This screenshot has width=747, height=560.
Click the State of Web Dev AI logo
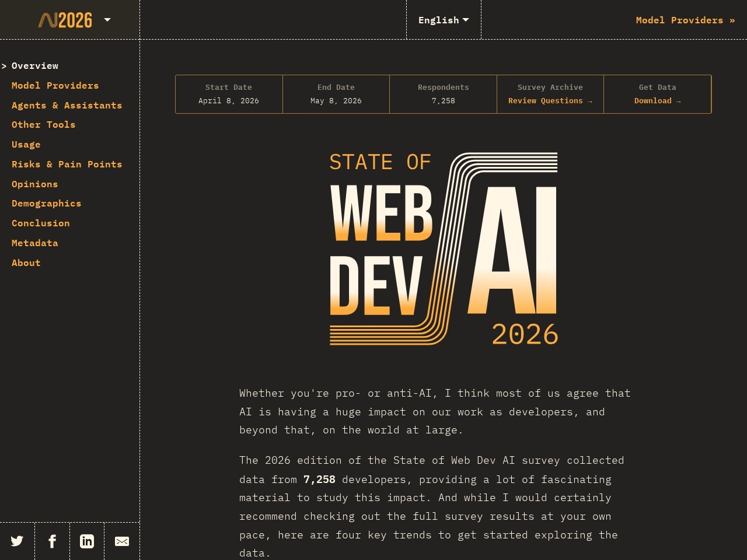pyautogui.click(x=444, y=249)
